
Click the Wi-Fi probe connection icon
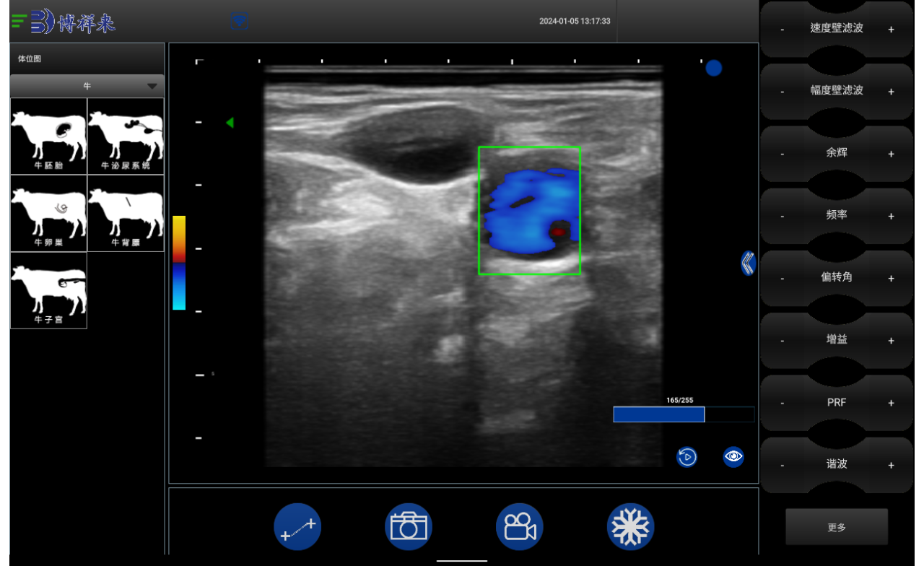tap(240, 21)
